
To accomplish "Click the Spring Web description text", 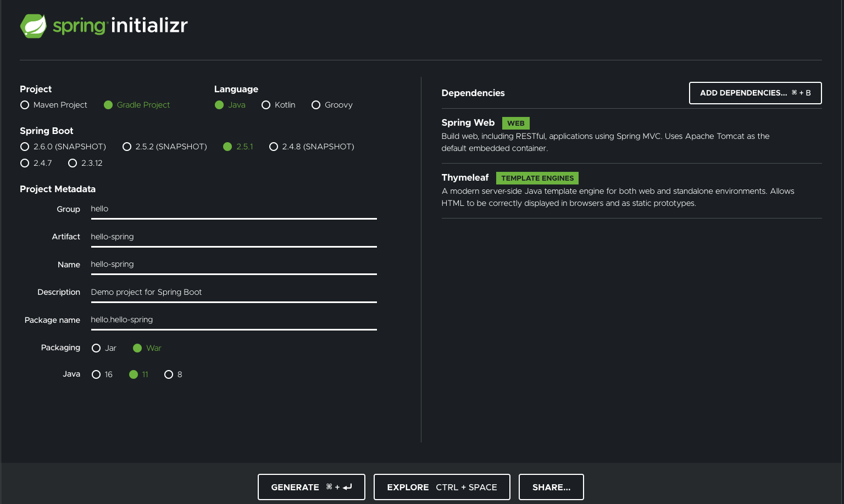I will [x=606, y=142].
